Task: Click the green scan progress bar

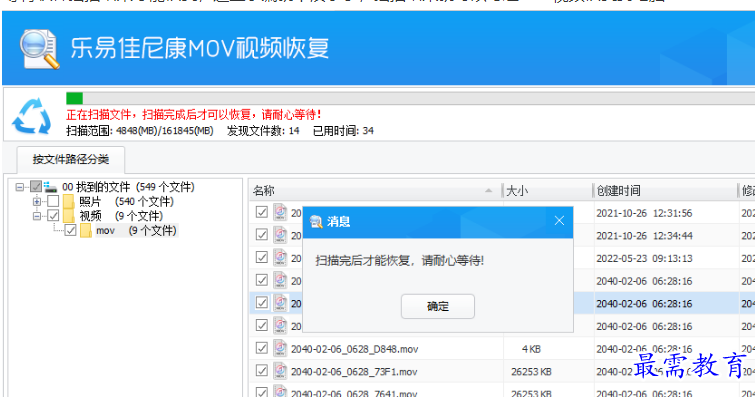Action: point(75,98)
